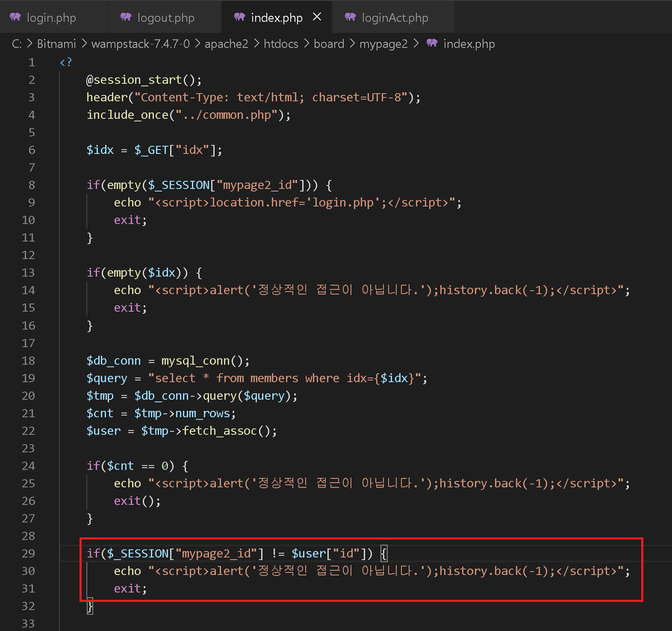Click PHP elephant icon on login.php tab
This screenshot has width=672, height=631.
pyautogui.click(x=15, y=17)
